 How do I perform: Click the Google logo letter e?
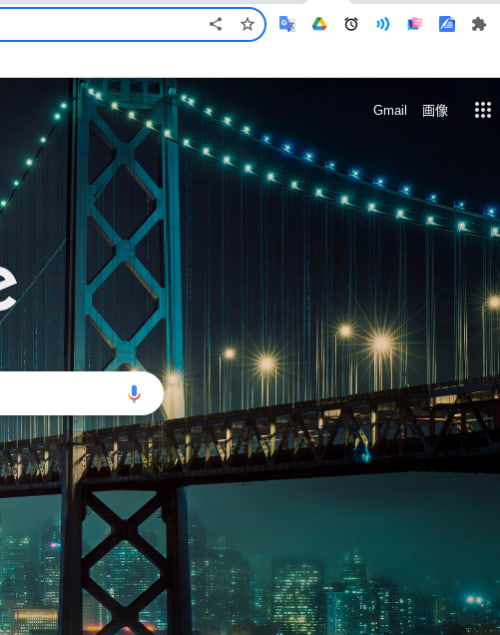click(7, 288)
